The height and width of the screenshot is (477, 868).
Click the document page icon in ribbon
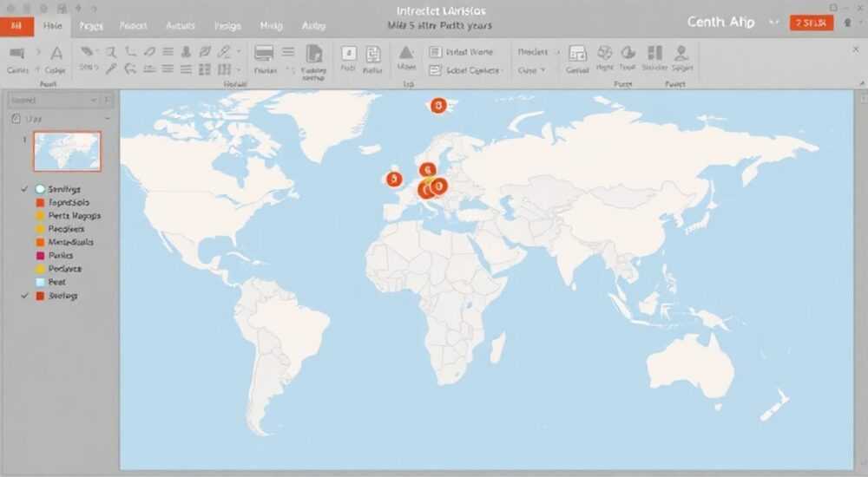coord(314,53)
